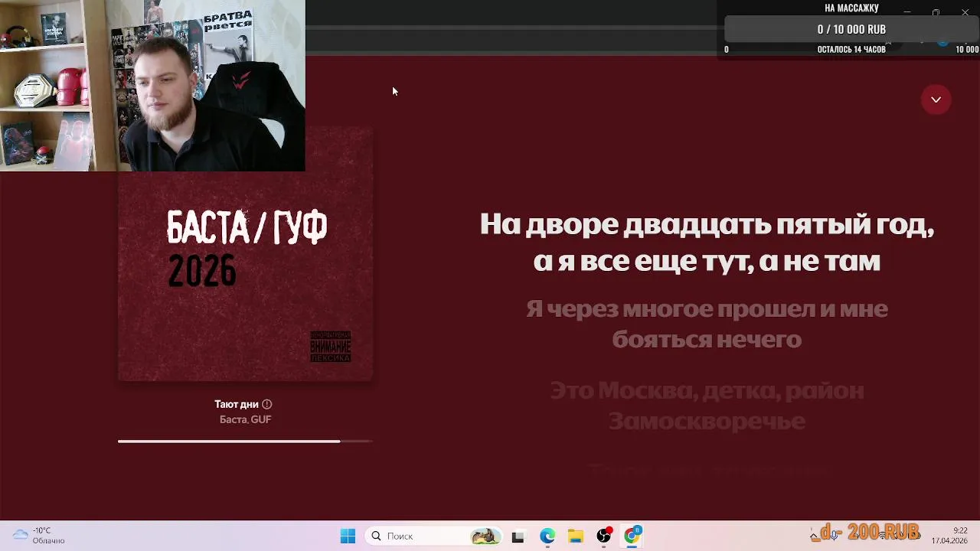Open the track title Тают дни
980x551 pixels.
237,404
